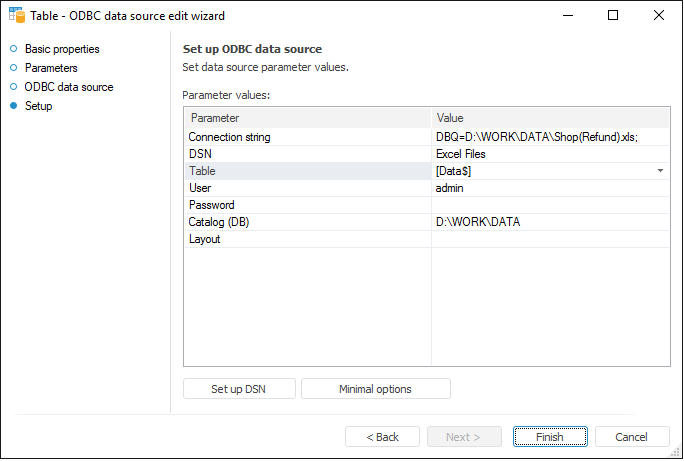Click the empty Password value field

(550, 205)
